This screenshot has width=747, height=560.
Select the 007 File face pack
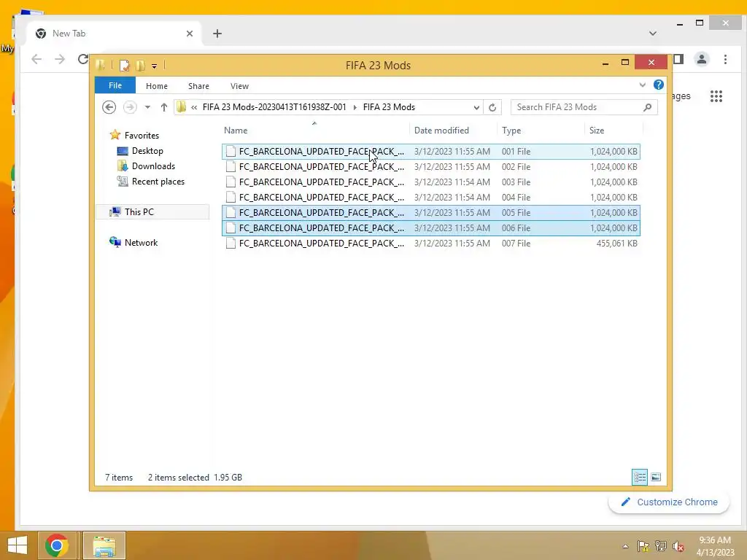coord(430,243)
